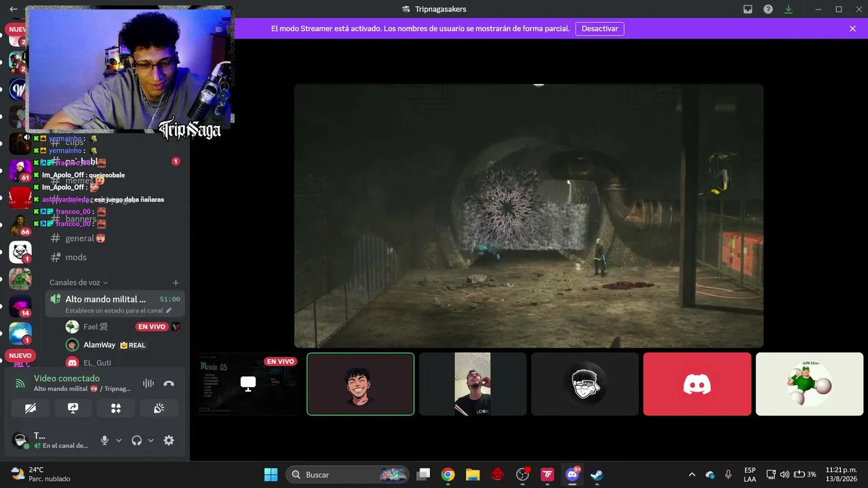Open Discord help question mark
This screenshot has height=488, width=868.
[768, 9]
